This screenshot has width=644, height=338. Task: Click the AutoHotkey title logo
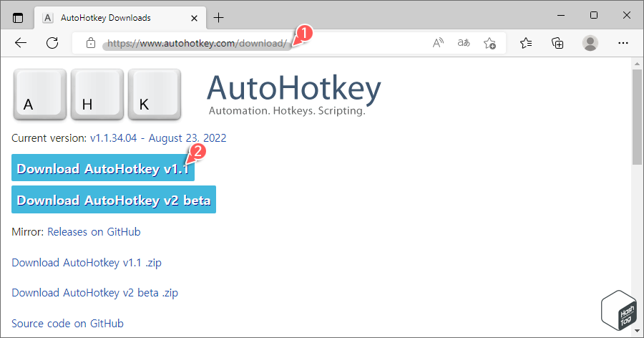(x=293, y=95)
